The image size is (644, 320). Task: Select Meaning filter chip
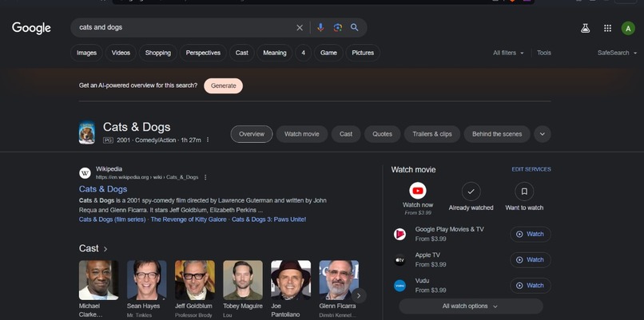click(274, 53)
